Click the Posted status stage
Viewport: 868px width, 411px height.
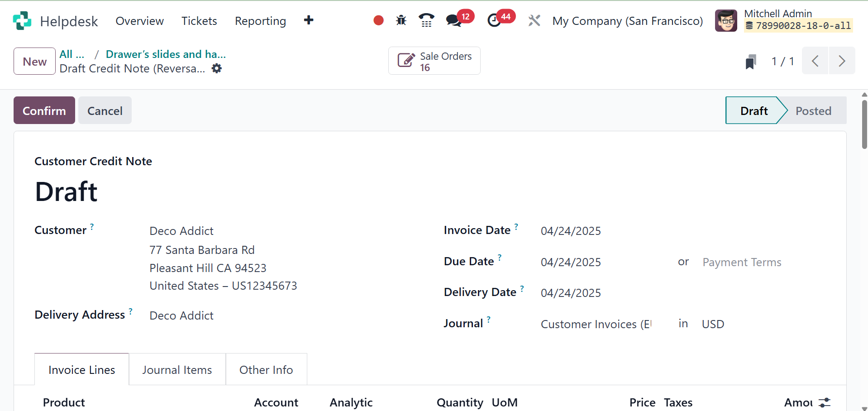(813, 111)
